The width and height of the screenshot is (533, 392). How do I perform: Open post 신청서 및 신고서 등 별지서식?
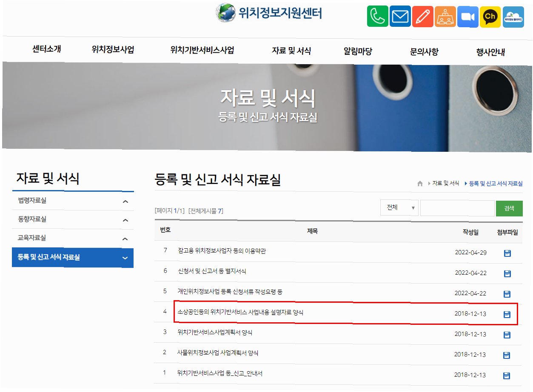pos(212,271)
